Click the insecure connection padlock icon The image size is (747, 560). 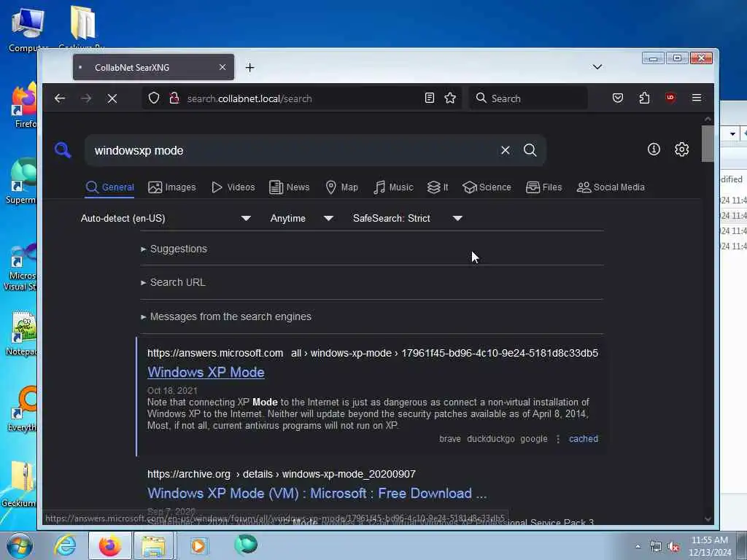tap(174, 98)
